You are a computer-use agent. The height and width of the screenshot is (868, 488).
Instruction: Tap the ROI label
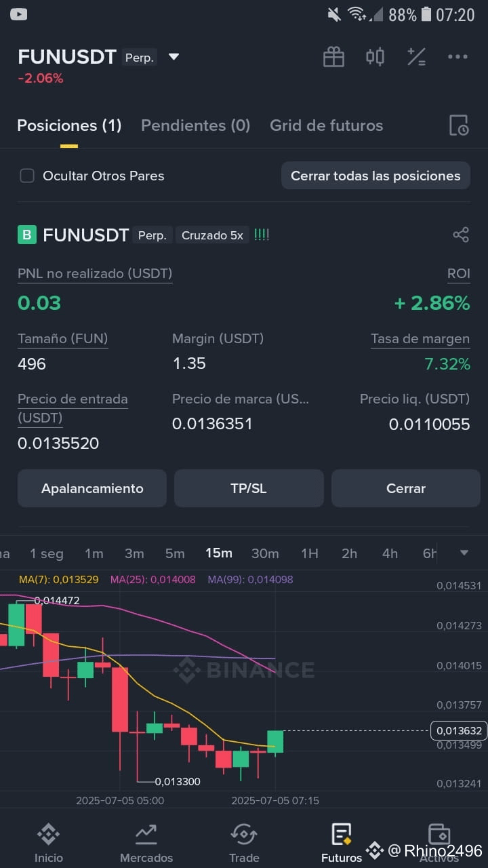point(459,274)
